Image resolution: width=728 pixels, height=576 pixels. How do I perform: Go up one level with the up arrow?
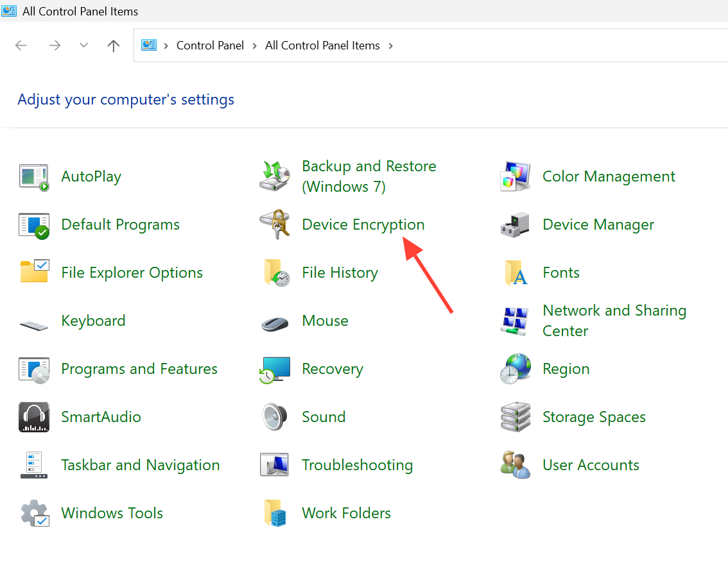[113, 46]
